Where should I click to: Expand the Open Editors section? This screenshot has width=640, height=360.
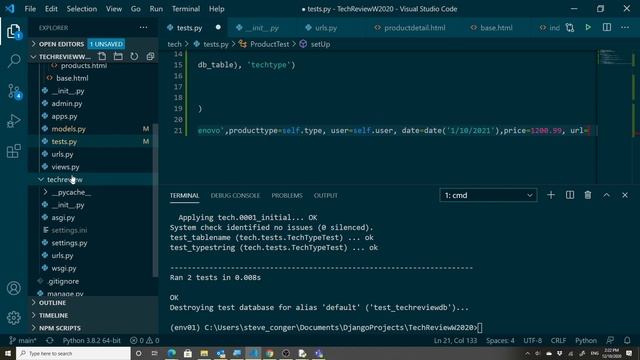pos(93,44)
